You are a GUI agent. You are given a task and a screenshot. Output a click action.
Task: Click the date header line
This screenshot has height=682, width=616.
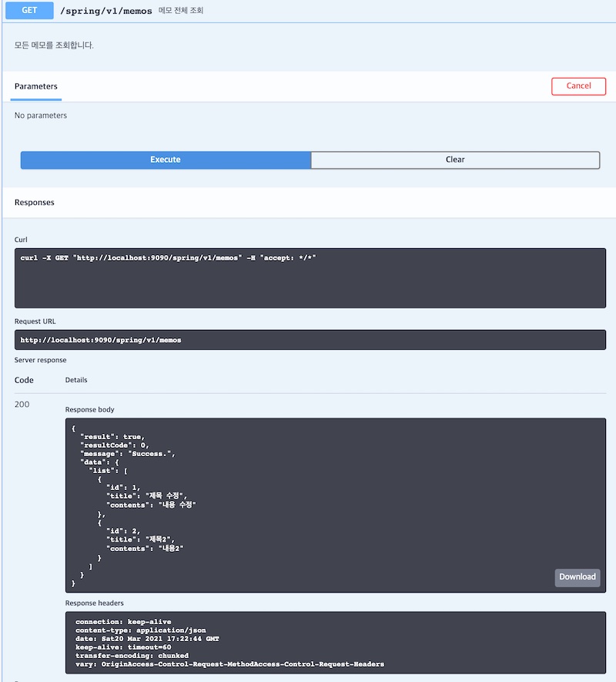(147, 639)
